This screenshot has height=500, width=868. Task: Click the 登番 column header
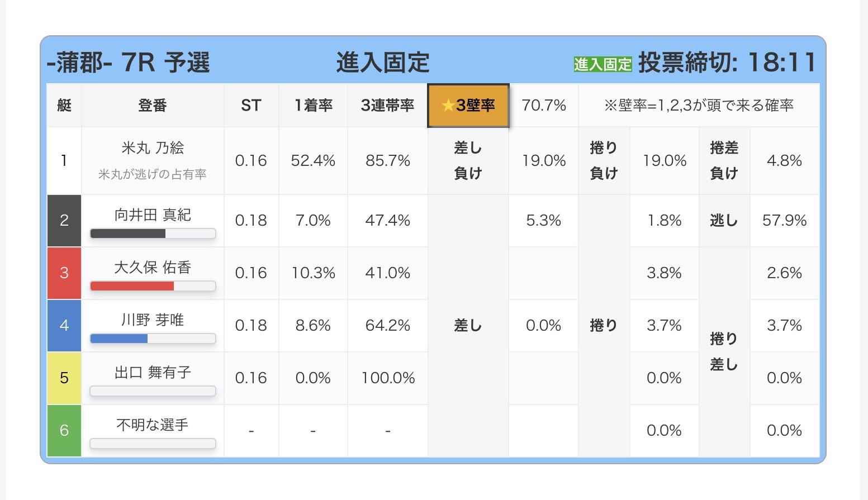pos(153,106)
